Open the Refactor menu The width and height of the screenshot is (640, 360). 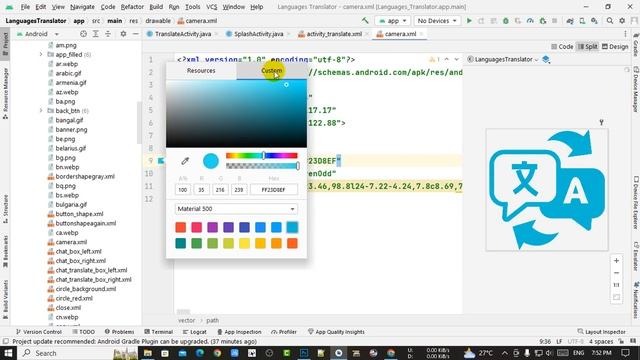tap(132, 7)
